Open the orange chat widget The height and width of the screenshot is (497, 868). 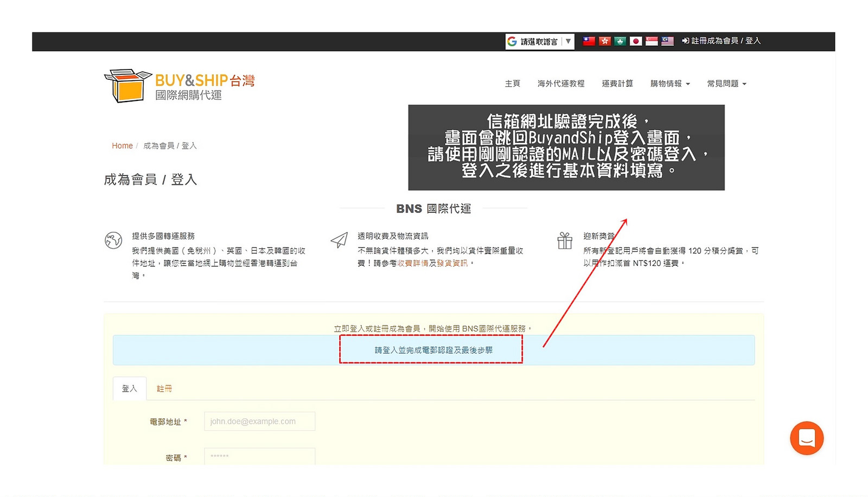806,438
